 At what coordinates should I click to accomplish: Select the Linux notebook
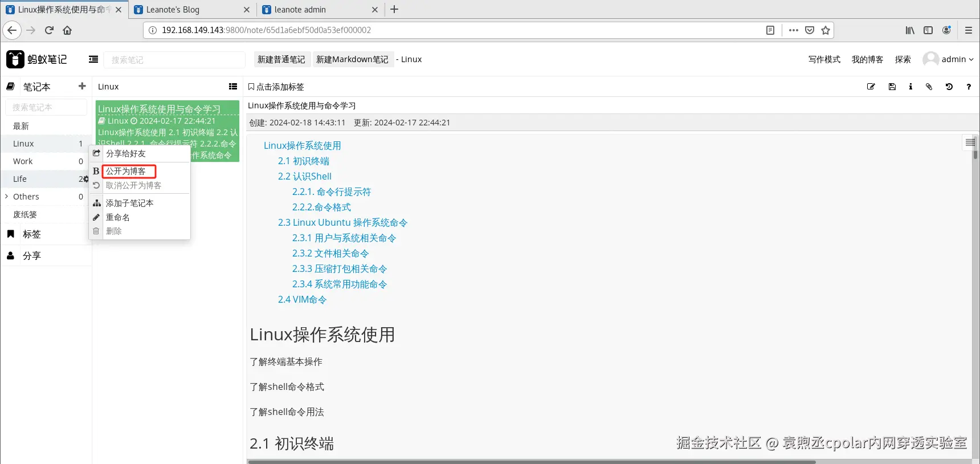pyautogui.click(x=46, y=144)
